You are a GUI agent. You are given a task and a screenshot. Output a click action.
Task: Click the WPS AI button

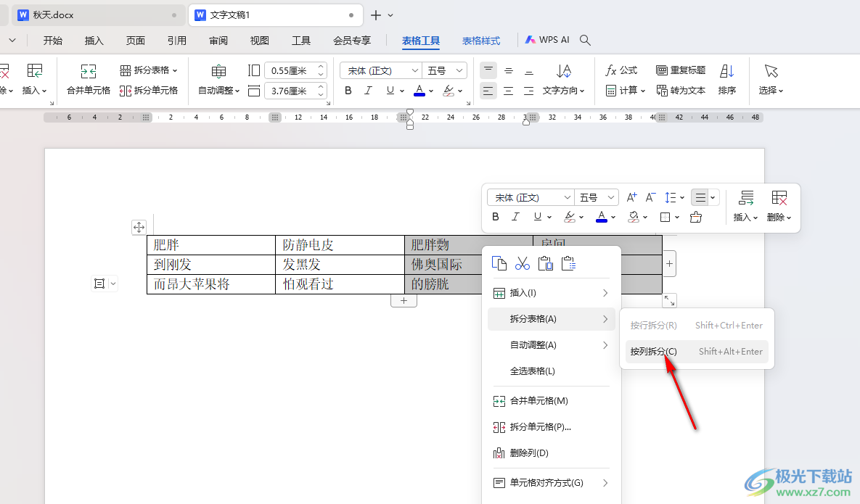548,41
